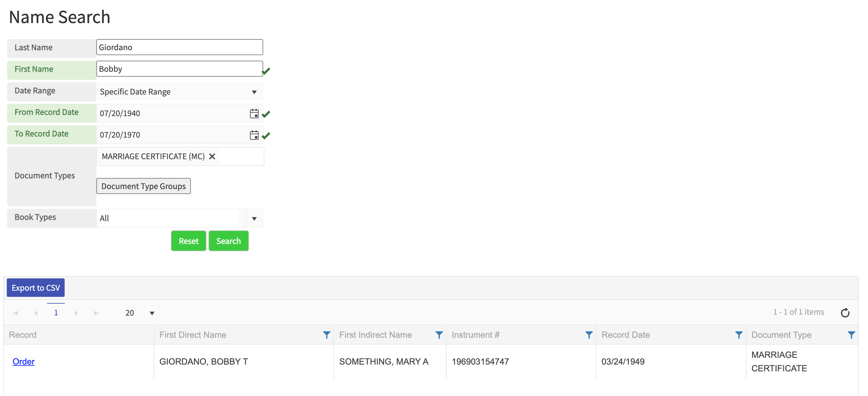Click the Search button
868x396 pixels.
[x=228, y=241]
